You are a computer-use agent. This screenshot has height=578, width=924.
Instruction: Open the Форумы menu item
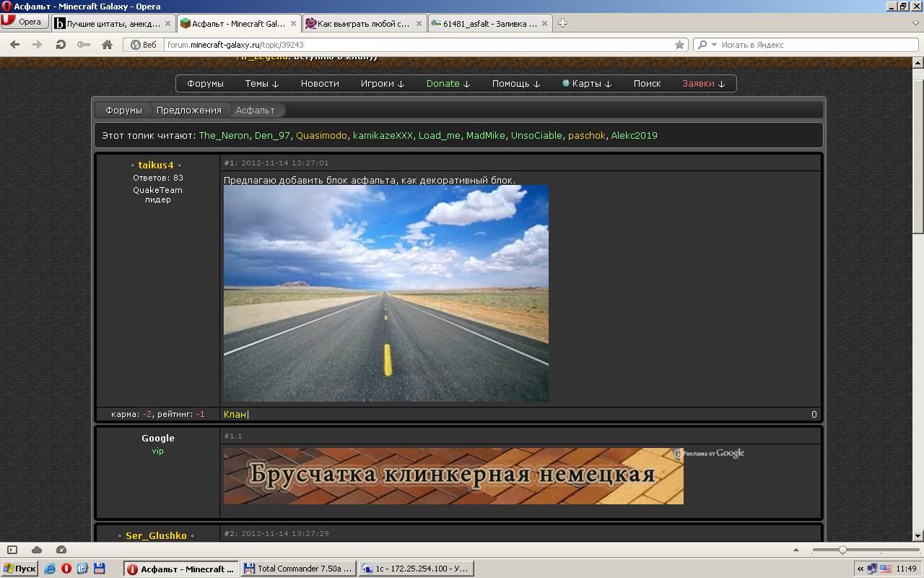[x=205, y=83]
